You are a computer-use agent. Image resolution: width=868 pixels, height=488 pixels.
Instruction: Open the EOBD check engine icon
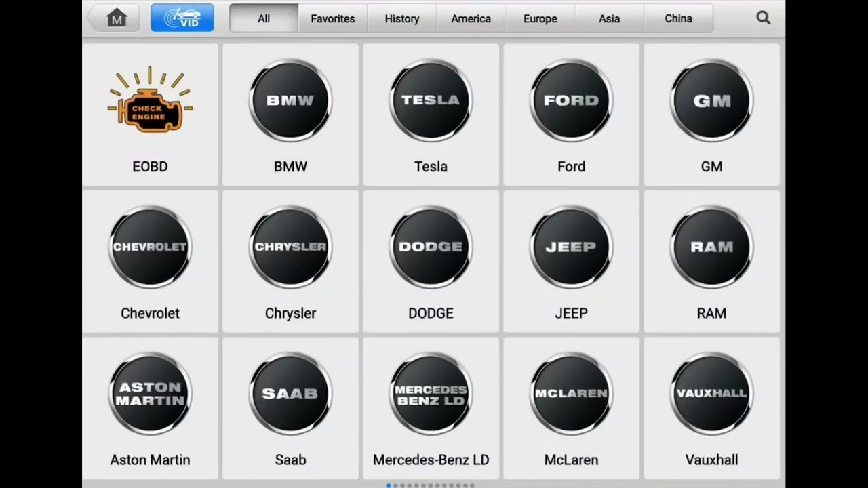pyautogui.click(x=150, y=100)
